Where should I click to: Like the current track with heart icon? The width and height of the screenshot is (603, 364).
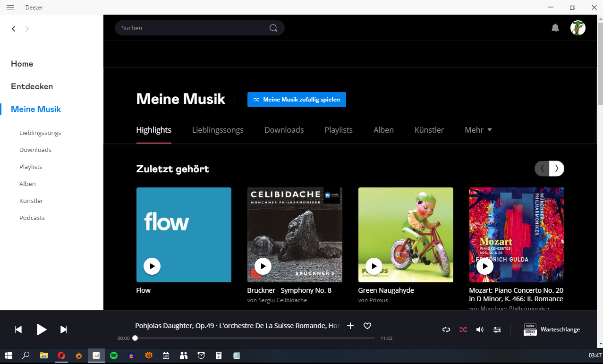tap(367, 326)
